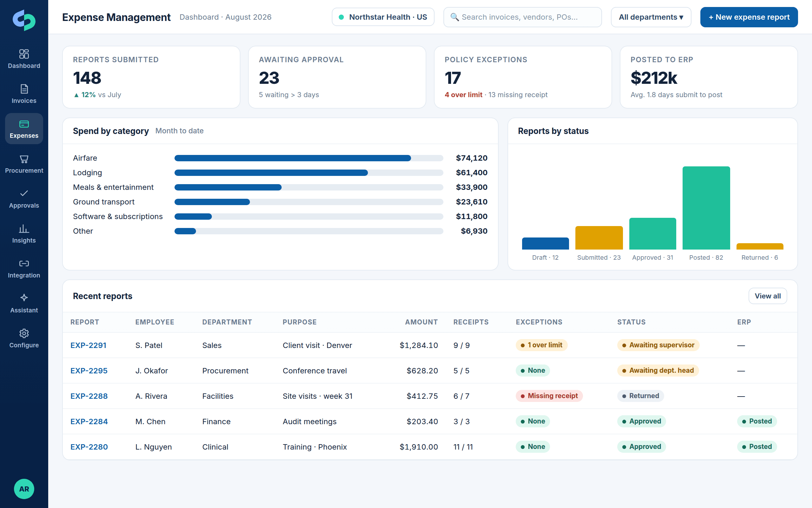Screen dimensions: 812x508
Task: Click the STATUS column header
Action: pyautogui.click(x=631, y=322)
